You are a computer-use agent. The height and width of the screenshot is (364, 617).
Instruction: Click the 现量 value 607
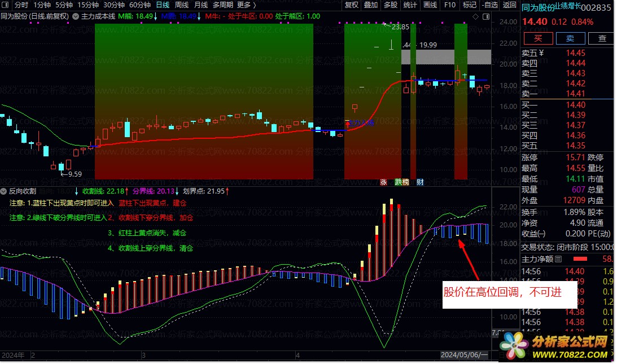579,190
